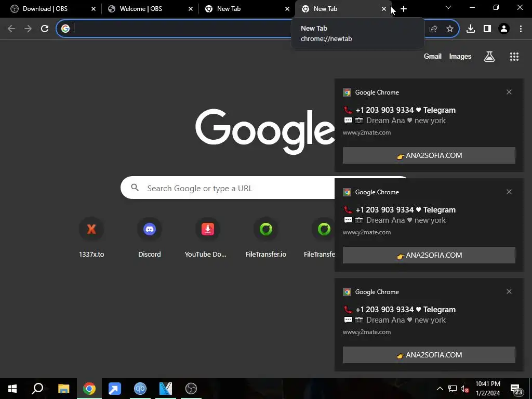Click phone number text in top notification
This screenshot has width=532, height=399.
click(x=384, y=110)
